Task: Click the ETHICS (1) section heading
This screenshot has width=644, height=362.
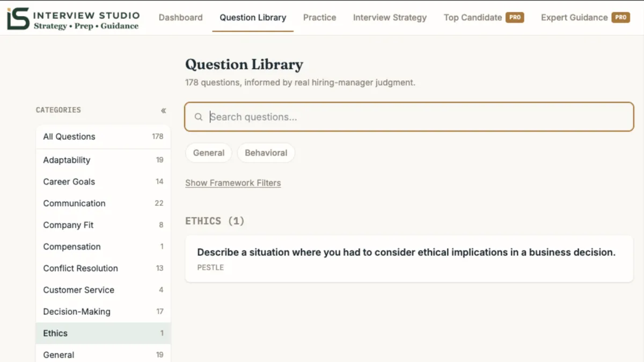Action: (215, 221)
